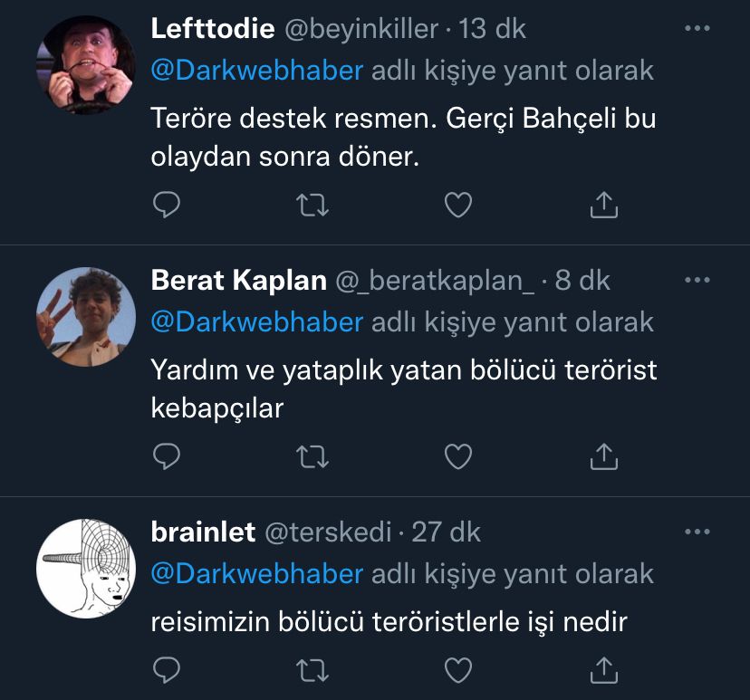Reply to brainlet's tweet
The width and height of the screenshot is (750, 700).
(x=166, y=669)
